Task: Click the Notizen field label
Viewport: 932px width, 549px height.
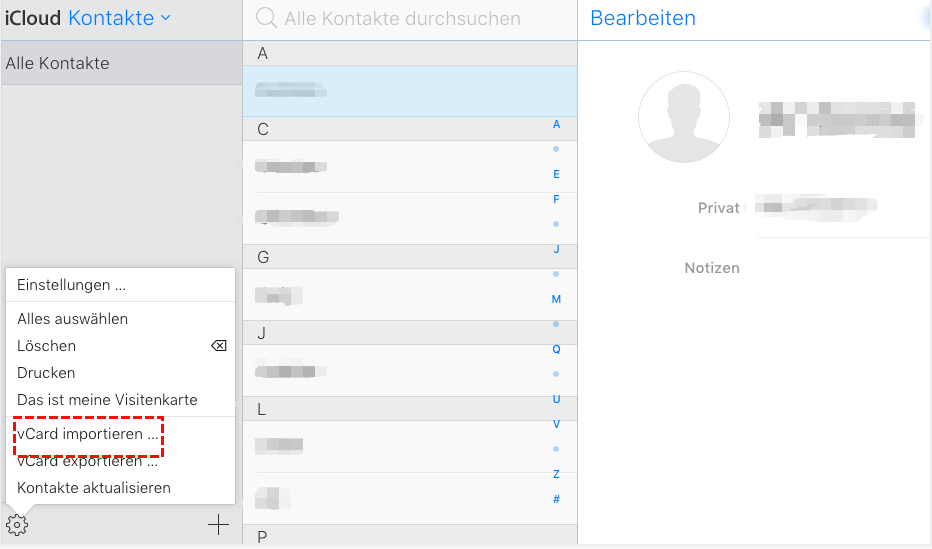Action: tap(711, 268)
